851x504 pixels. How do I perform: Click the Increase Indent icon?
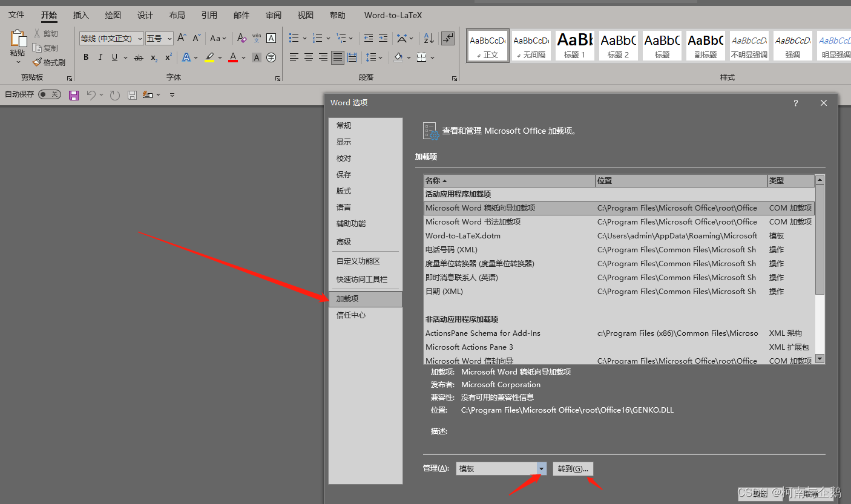[x=383, y=38]
